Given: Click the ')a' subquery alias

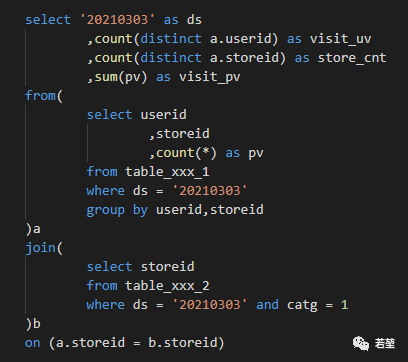Looking at the screenshot, I should coord(33,229).
